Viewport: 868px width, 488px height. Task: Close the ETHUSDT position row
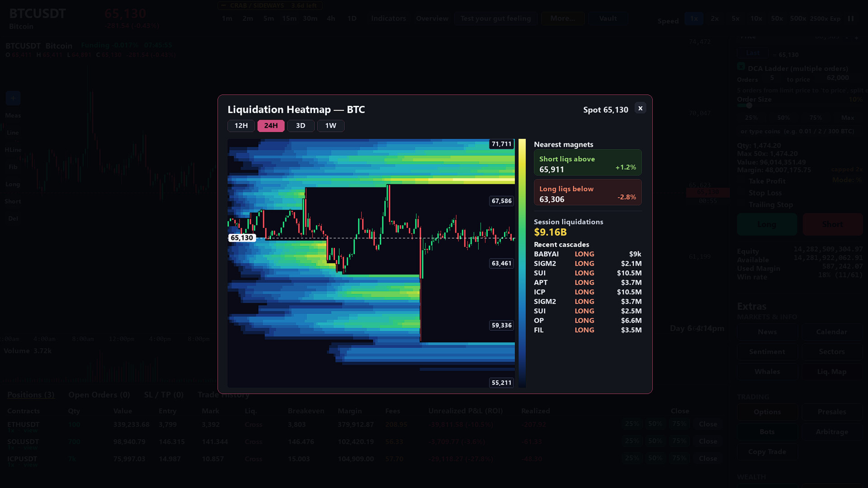708,424
